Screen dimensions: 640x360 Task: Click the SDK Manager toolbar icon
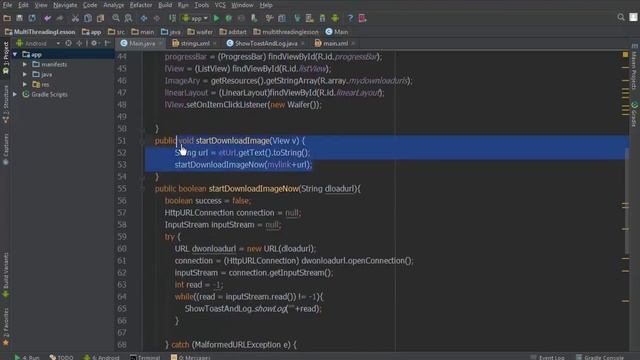[x=322, y=18]
